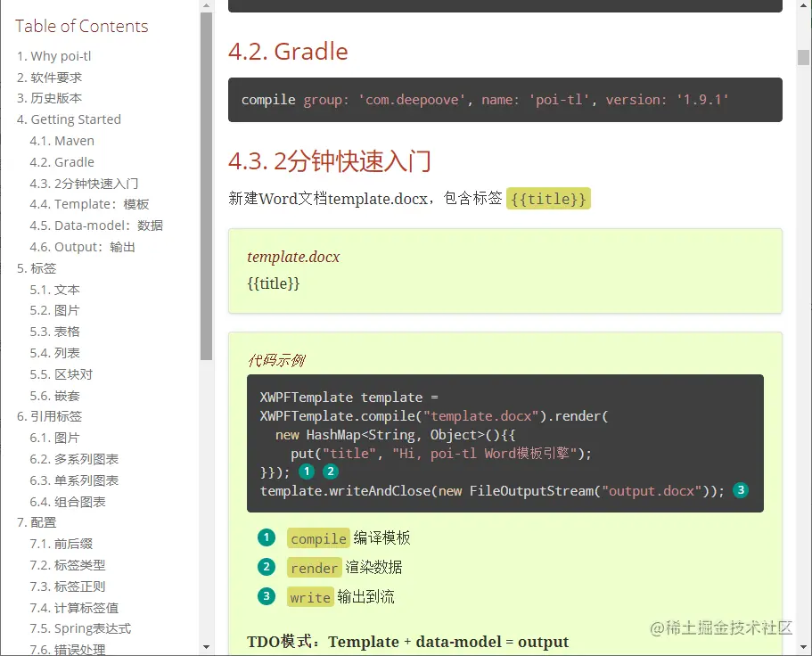
Task: Jump to '5.5. 区块对' subsection
Action: 62,374
